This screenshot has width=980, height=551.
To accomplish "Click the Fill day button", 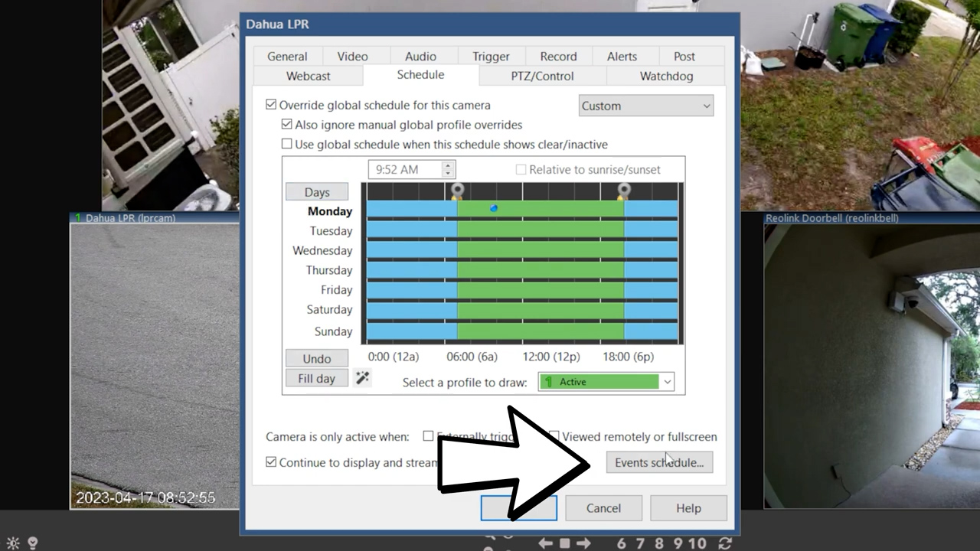I will [x=317, y=378].
